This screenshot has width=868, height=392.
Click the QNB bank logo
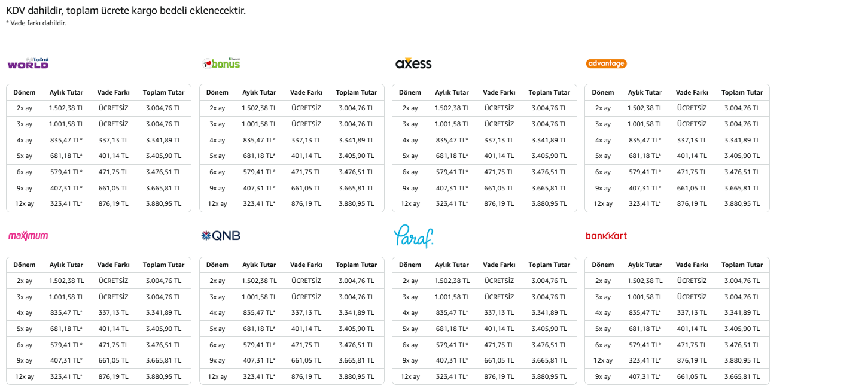221,236
